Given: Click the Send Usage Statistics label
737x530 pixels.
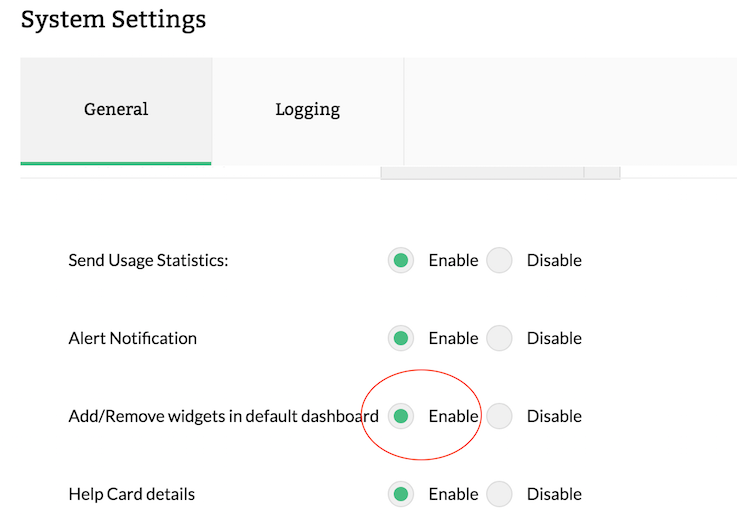Looking at the screenshot, I should tap(148, 260).
